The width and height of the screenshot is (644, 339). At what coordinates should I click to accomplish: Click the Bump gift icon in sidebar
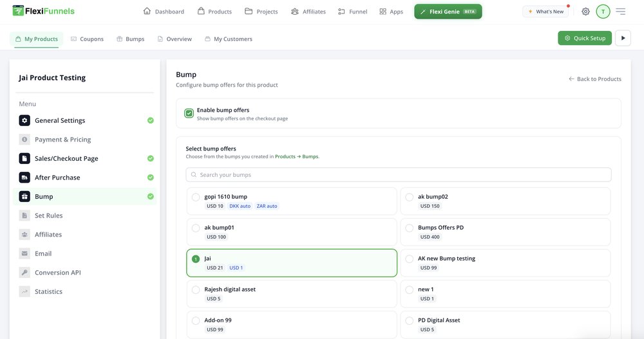(x=24, y=197)
